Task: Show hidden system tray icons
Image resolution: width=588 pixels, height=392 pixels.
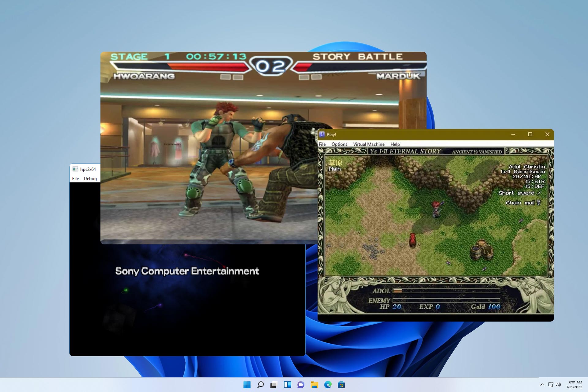Action: 542,385
